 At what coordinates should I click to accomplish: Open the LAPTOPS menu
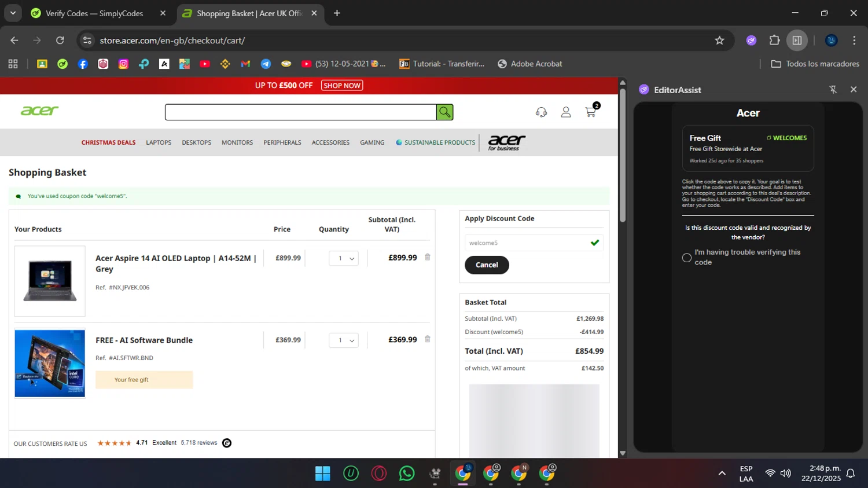click(159, 142)
